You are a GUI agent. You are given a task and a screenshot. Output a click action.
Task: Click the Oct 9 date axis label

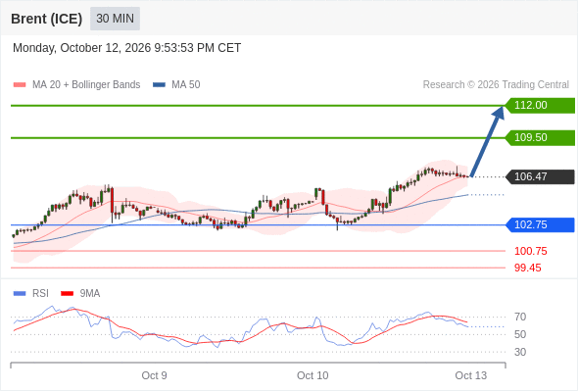click(154, 375)
